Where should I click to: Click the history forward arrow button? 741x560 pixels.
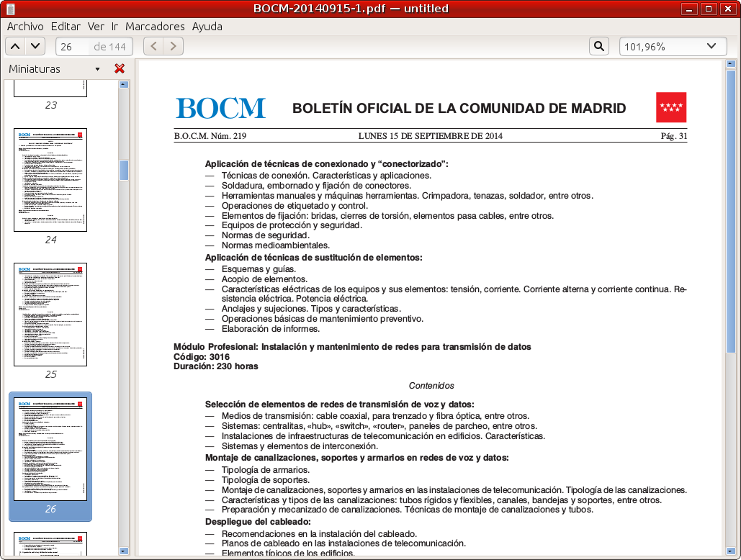click(x=173, y=47)
